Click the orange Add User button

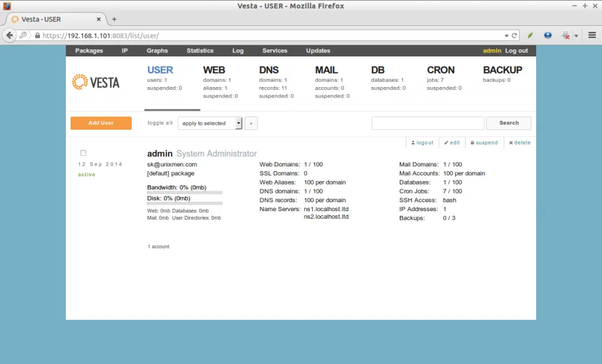point(101,123)
